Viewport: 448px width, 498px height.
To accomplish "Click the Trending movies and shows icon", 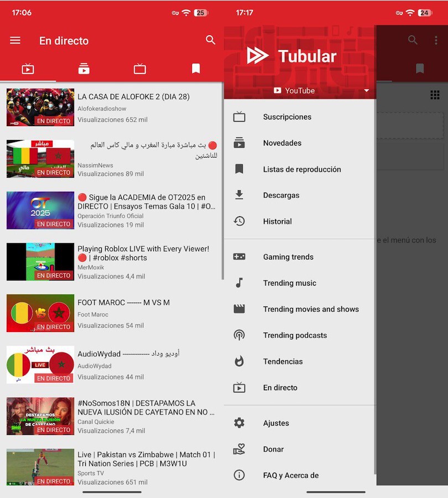I will (x=240, y=309).
